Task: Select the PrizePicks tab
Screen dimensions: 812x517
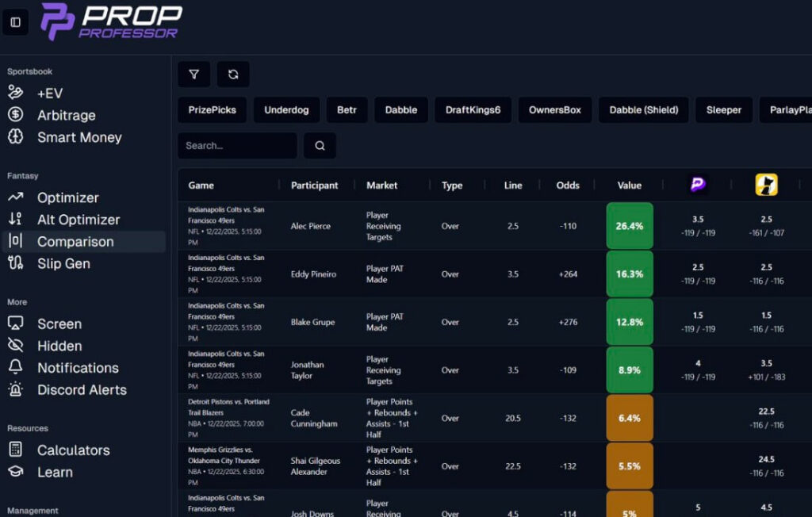Action: point(213,110)
